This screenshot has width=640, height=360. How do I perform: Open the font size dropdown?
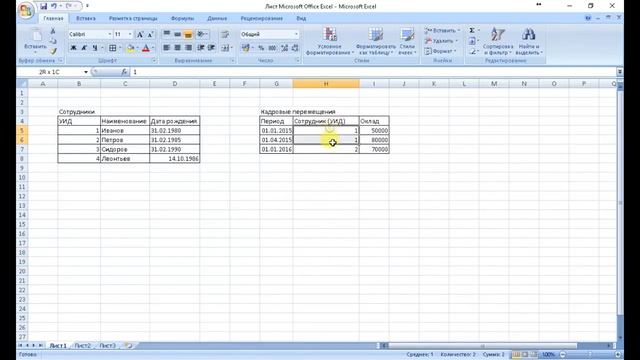(x=130, y=34)
